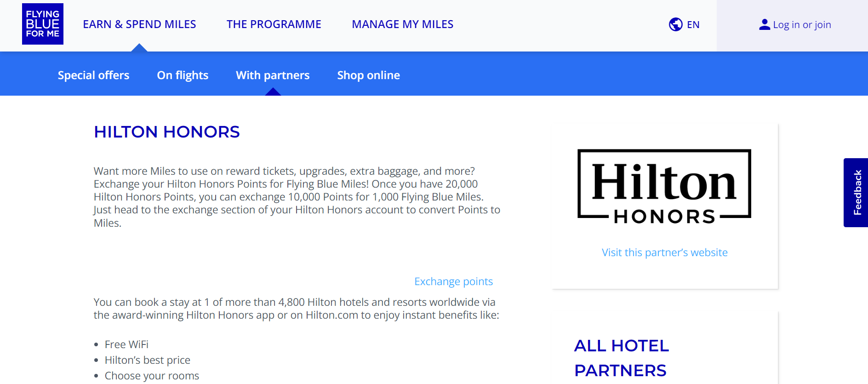Viewport: 868px width, 384px height.
Task: Click the paragraph starting 'Want more Miles'
Action: coord(297,197)
